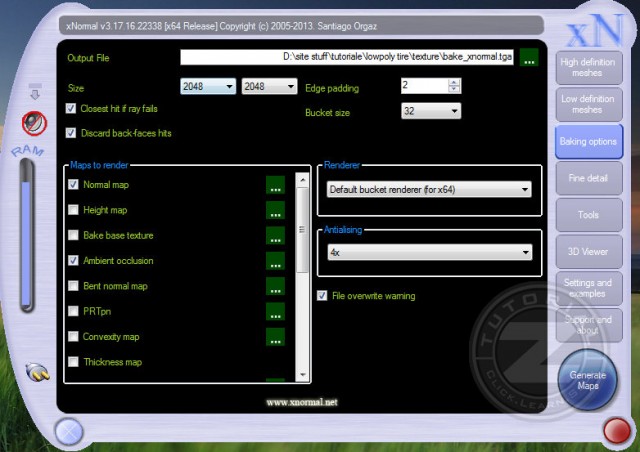This screenshot has width=640, height=452.
Task: Click the blue round button at bottom left
Action: [69, 431]
